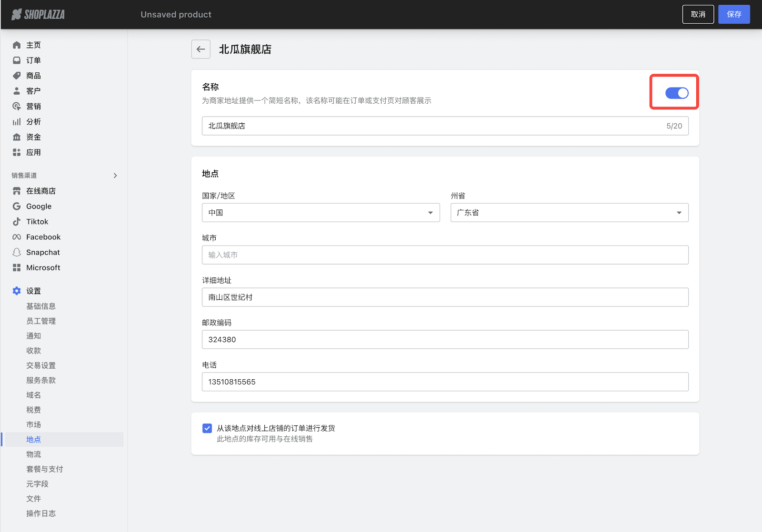Click the Tiktok channel icon
This screenshot has height=532, width=762.
tap(17, 221)
